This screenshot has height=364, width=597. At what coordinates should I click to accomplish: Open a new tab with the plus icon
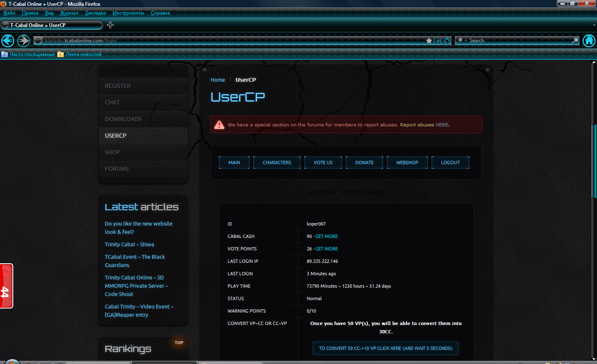coord(110,25)
